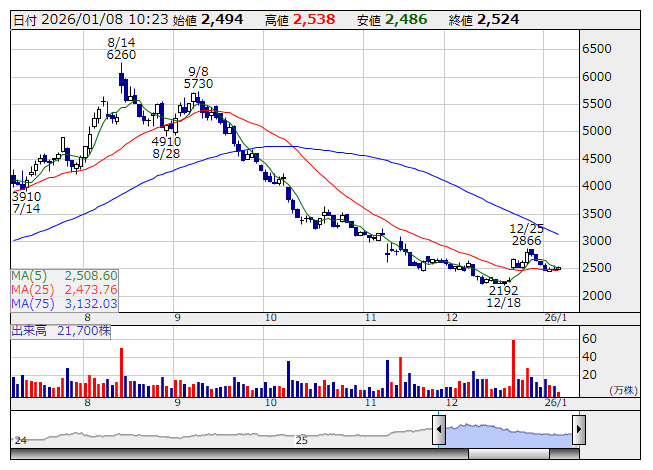The height and width of the screenshot is (470, 653).
Task: Click the tallest red volume bar in December
Action: click(513, 368)
